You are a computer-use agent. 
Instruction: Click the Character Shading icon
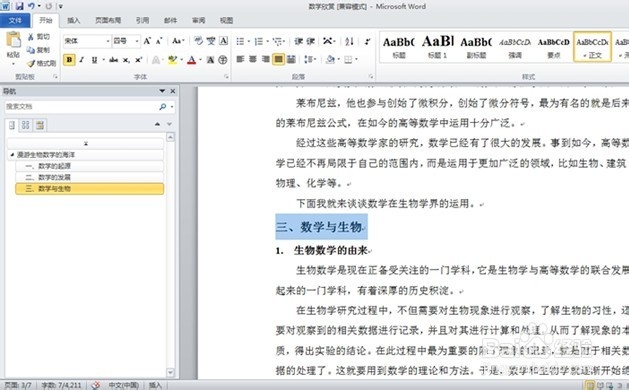click(210, 60)
